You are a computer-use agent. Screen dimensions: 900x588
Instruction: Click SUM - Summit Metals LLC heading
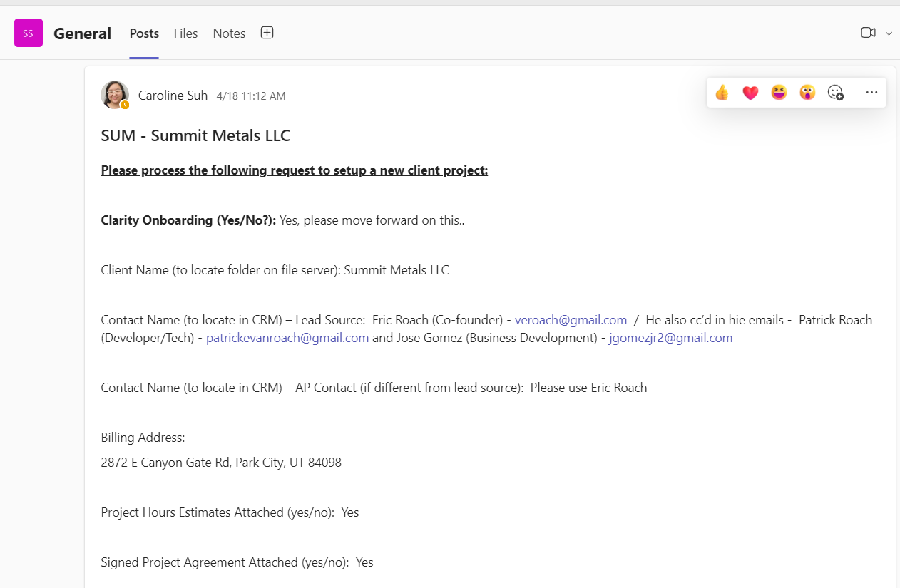tap(195, 135)
